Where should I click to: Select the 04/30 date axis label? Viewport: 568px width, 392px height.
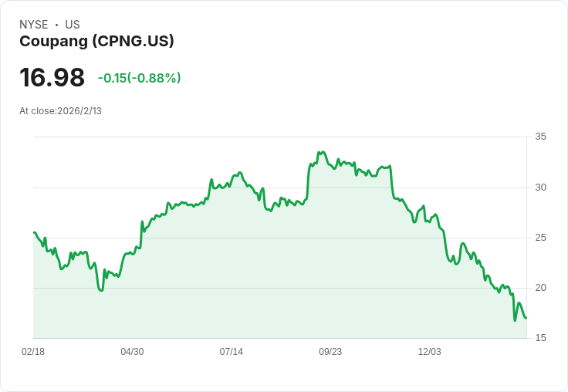[x=132, y=352]
